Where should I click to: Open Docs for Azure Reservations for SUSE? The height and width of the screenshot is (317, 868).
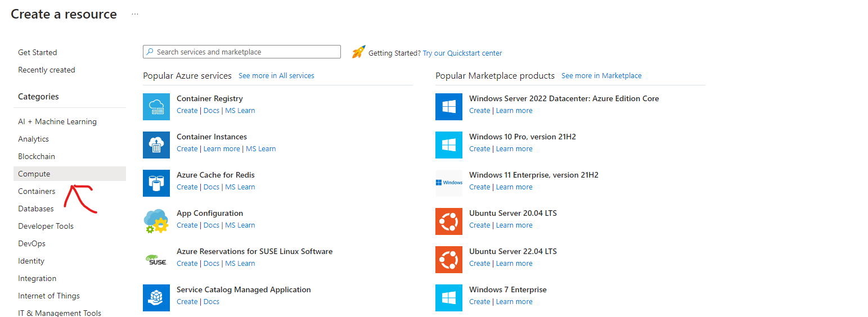pyautogui.click(x=212, y=264)
